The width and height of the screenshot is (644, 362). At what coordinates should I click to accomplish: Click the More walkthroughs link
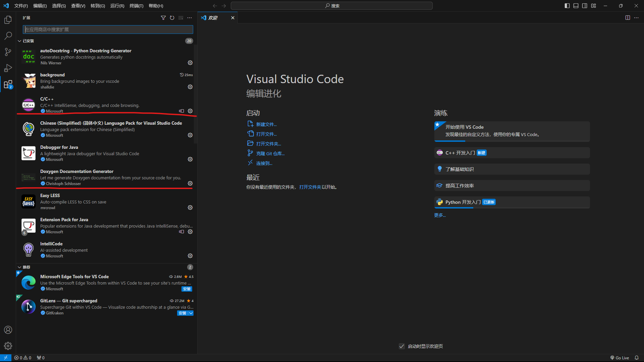tap(440, 215)
